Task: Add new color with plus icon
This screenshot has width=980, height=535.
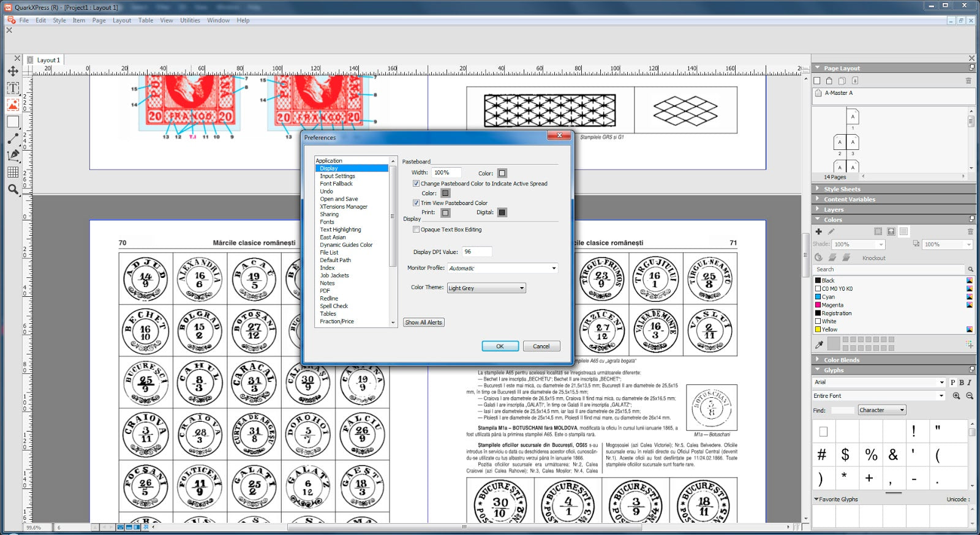Action: (819, 231)
